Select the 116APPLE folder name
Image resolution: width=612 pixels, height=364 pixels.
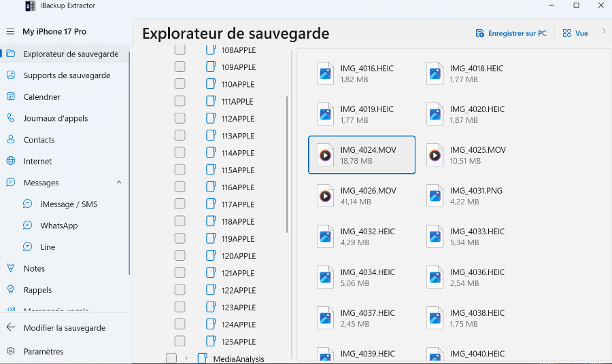pos(238,187)
